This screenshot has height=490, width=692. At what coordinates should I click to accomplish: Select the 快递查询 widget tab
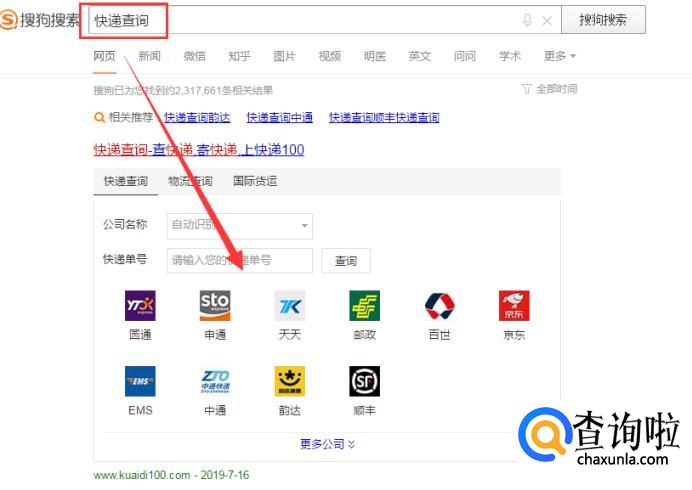coord(126,181)
